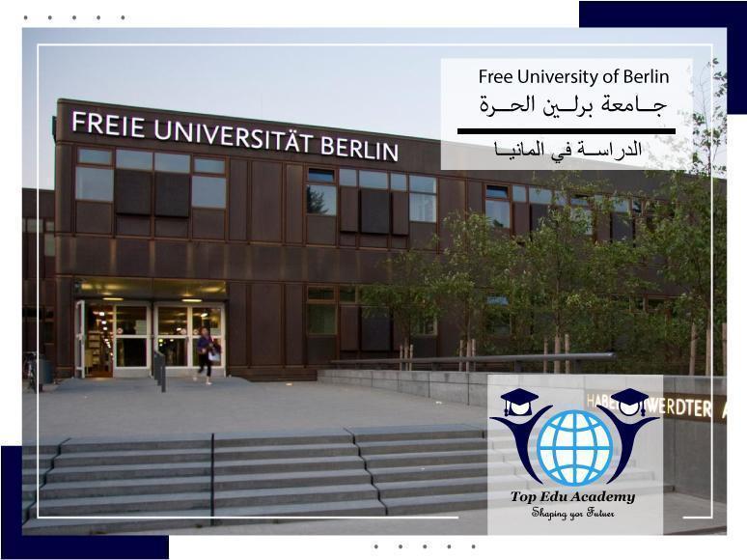Click the dotted row decoration at top left
The height and width of the screenshot is (560, 747).
click(x=74, y=17)
